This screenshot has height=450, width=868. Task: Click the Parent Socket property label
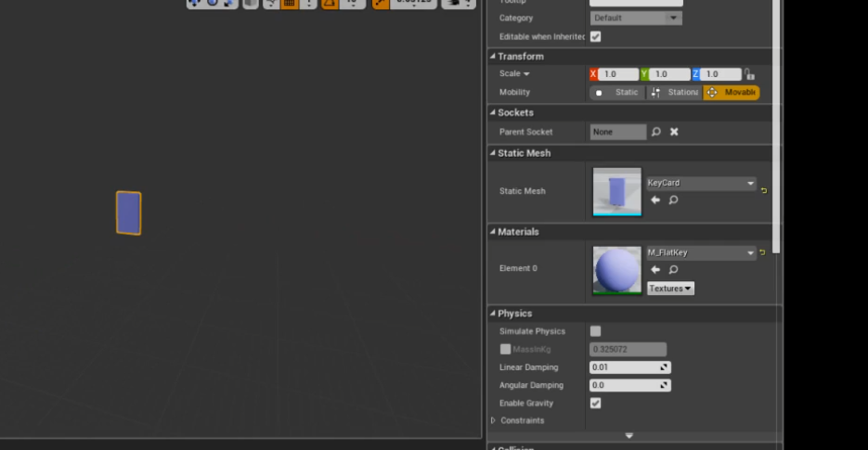point(525,132)
